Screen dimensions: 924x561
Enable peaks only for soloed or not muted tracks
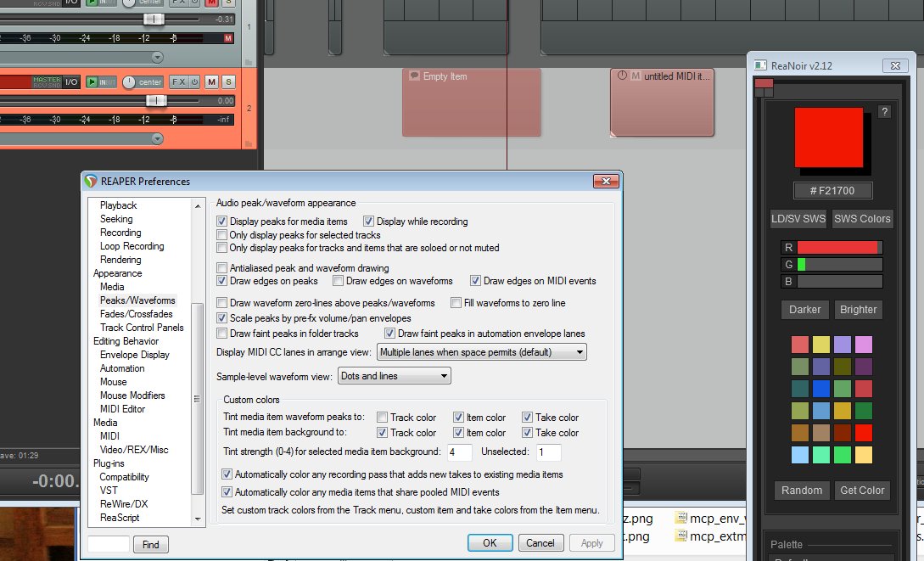pos(221,248)
